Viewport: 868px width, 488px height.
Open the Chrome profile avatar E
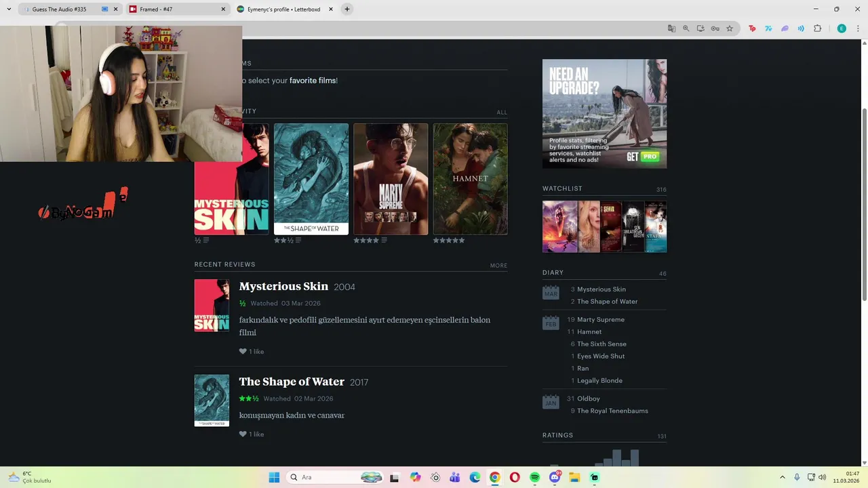point(842,28)
